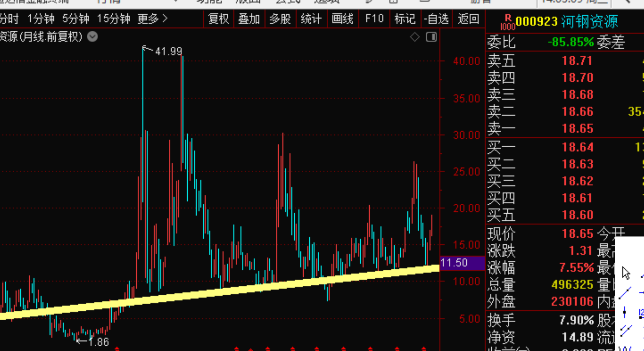The height and width of the screenshot is (351, 644).
Task: Select the arrow pointer drawing tool
Action: click(626, 273)
